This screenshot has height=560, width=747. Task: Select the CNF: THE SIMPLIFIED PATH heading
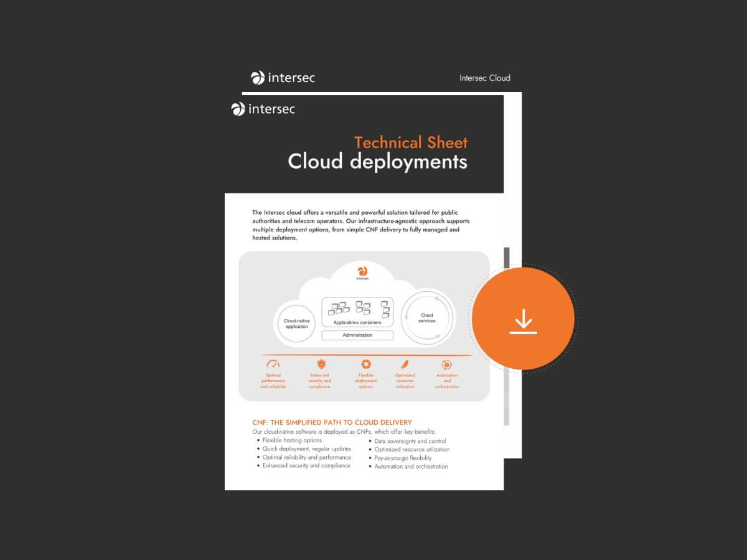[x=332, y=422]
